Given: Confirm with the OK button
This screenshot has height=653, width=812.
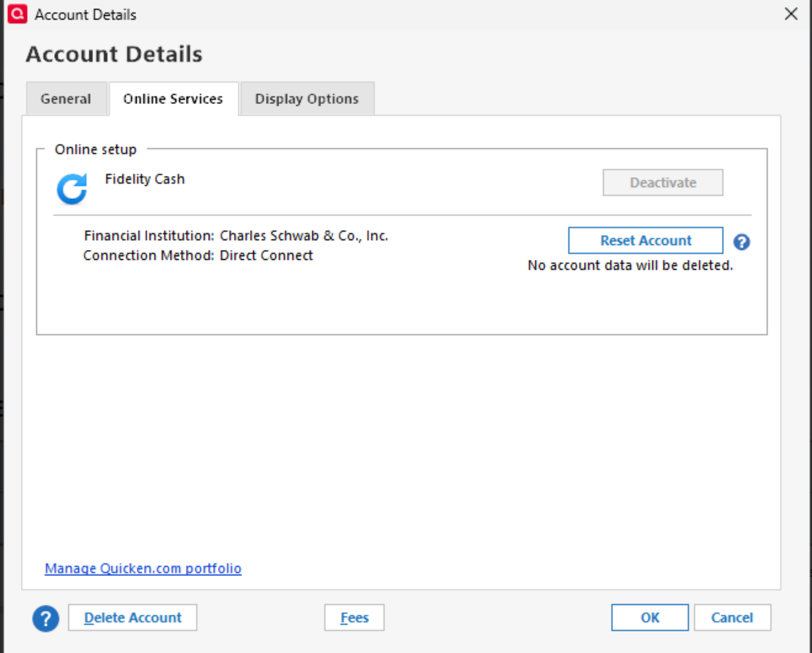Looking at the screenshot, I should pyautogui.click(x=650, y=617).
